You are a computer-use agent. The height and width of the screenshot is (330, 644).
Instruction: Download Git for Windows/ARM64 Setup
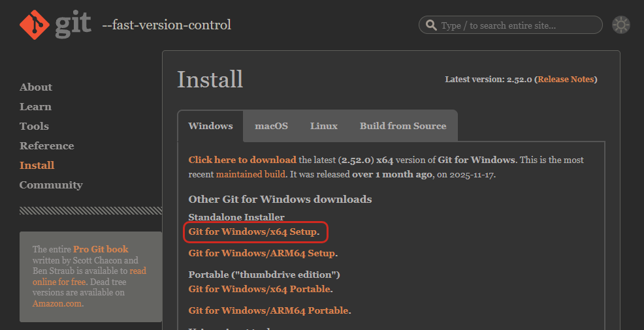(262, 253)
